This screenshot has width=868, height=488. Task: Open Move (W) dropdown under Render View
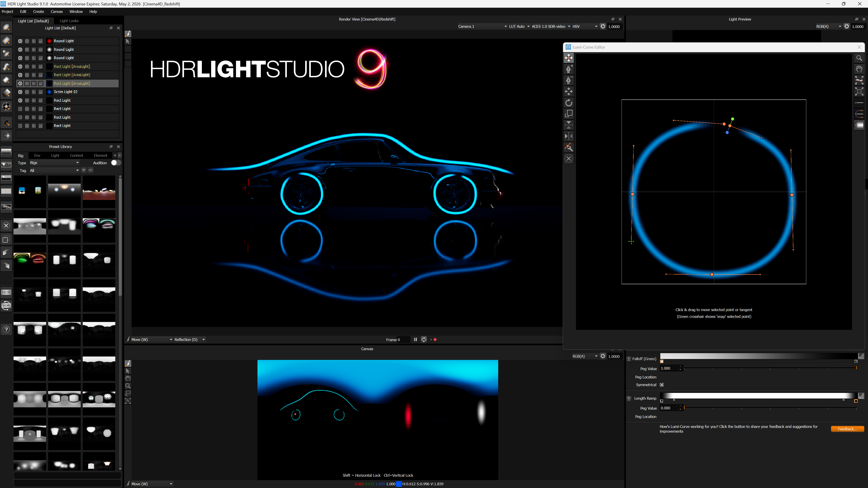[x=152, y=340]
